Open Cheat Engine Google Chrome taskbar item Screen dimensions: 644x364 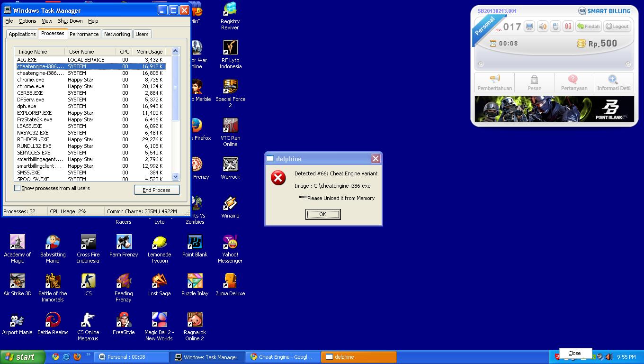click(283, 357)
